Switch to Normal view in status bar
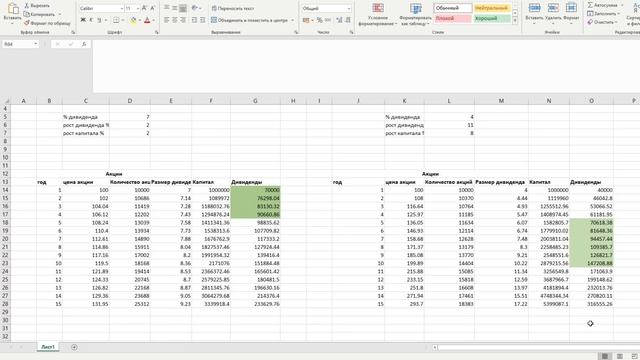 [605, 356]
